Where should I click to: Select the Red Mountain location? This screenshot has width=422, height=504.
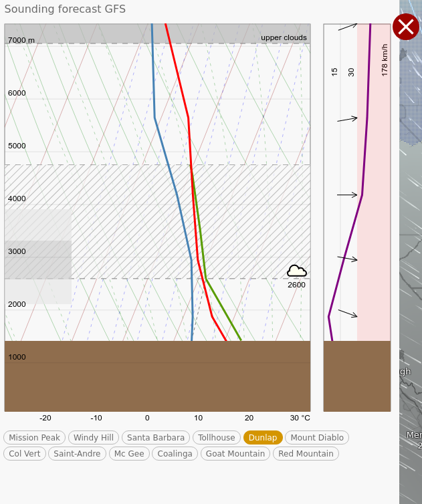click(306, 454)
